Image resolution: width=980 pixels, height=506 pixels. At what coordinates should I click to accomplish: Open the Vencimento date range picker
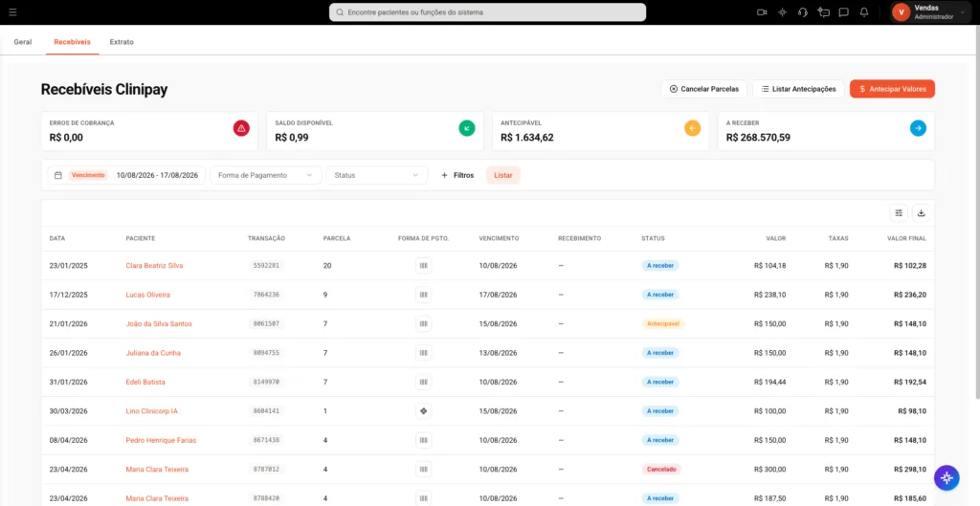pos(126,176)
